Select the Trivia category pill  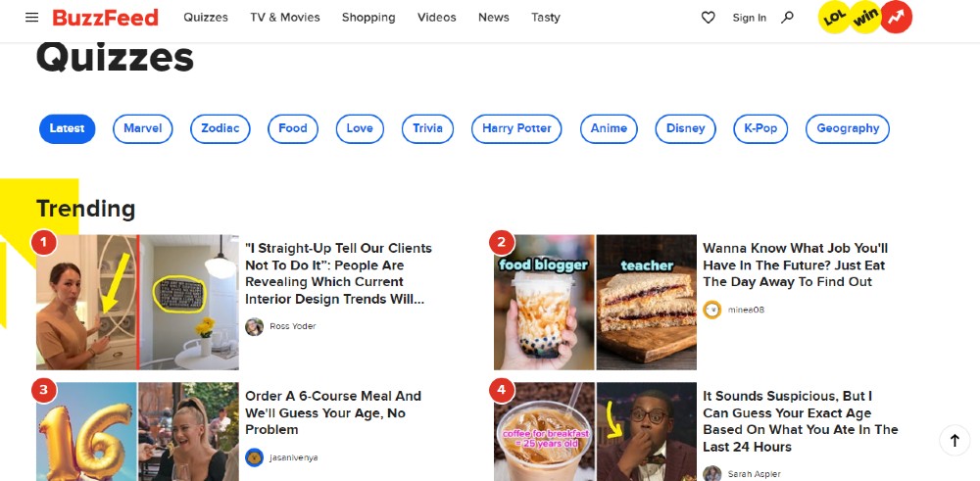click(427, 128)
